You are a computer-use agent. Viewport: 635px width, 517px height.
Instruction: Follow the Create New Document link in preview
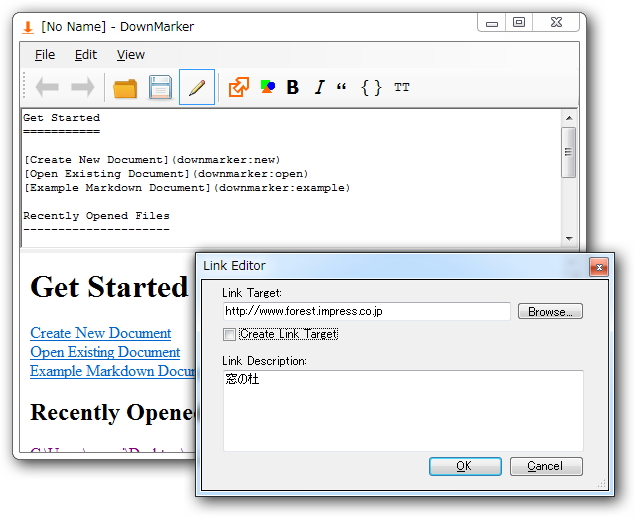tap(100, 333)
